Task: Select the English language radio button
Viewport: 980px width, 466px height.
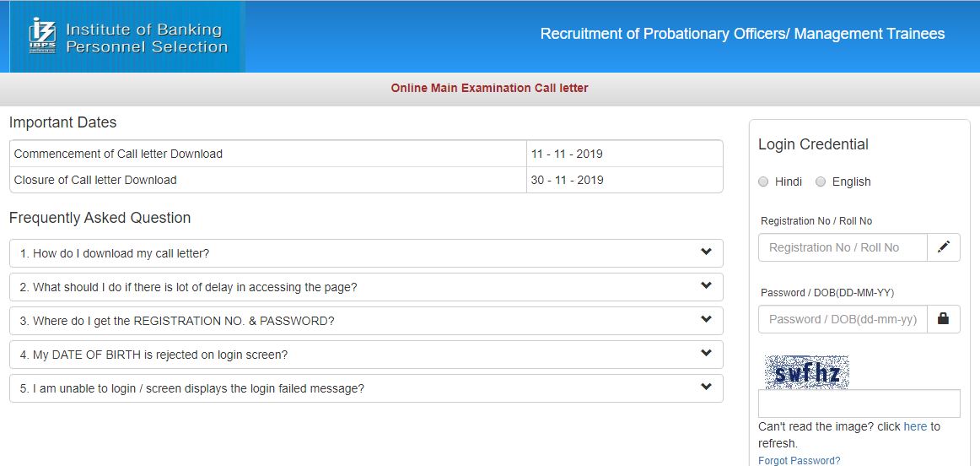Action: (821, 182)
